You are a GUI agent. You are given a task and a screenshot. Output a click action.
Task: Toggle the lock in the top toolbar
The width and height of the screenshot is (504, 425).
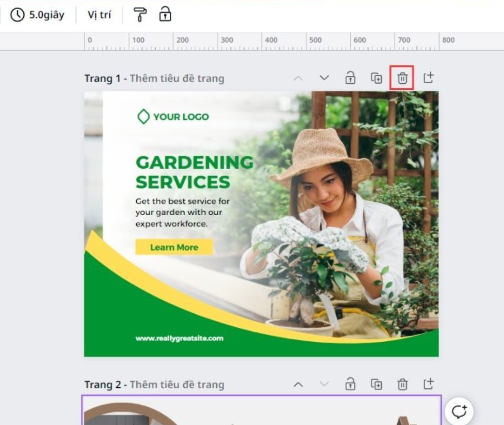165,15
